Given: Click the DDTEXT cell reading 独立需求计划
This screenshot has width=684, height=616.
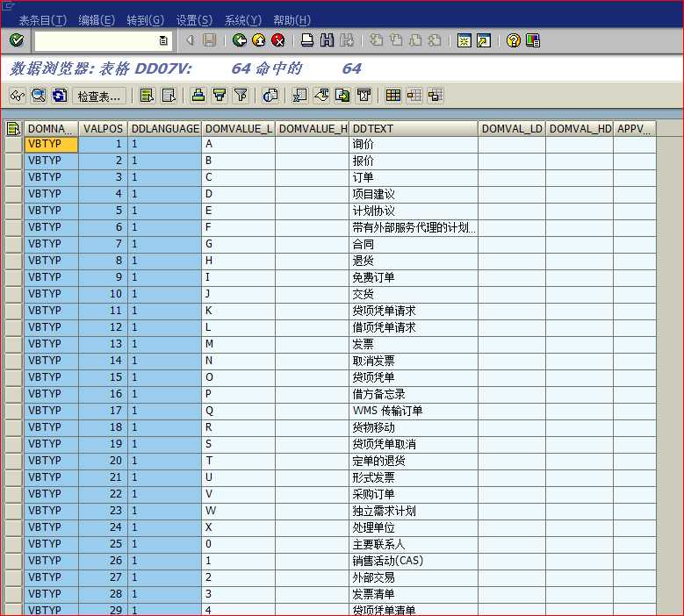Looking at the screenshot, I should pos(414,511).
